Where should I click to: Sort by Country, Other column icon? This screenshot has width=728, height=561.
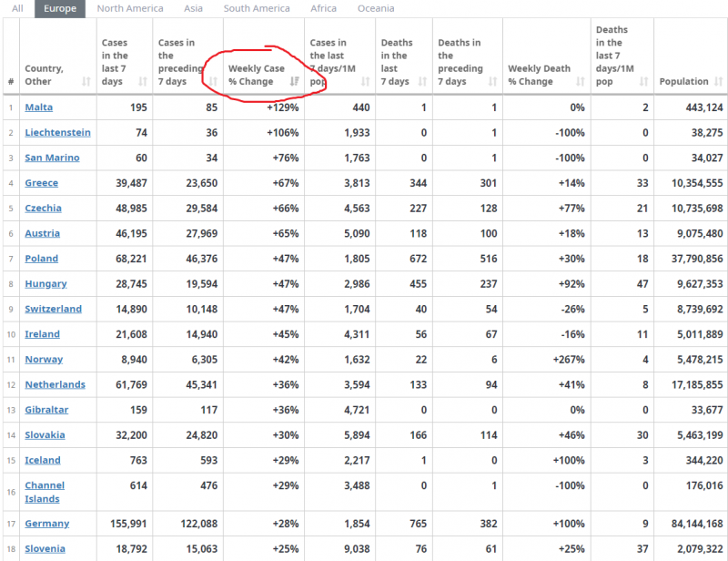tap(86, 82)
